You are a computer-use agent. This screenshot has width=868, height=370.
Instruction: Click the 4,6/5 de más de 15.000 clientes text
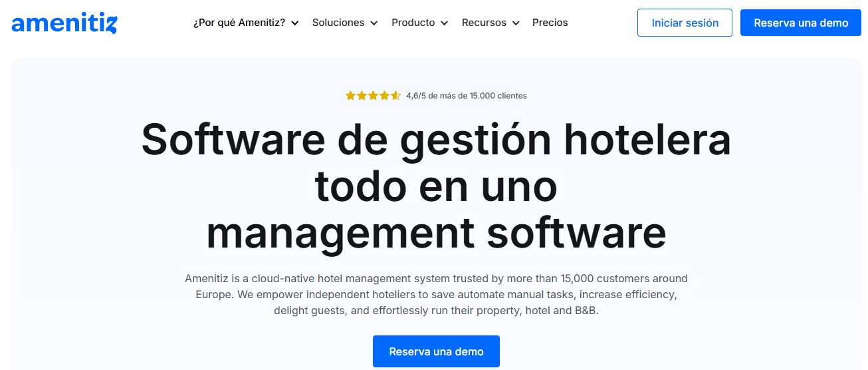[x=467, y=96]
